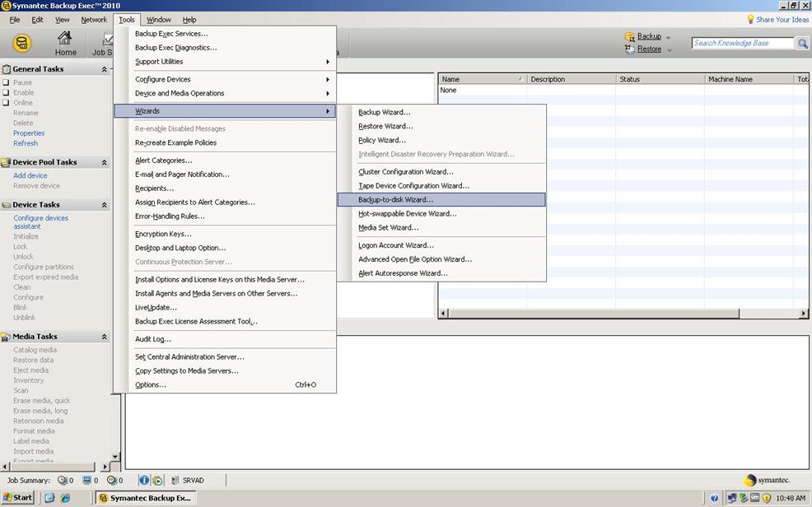Click the Device Tasks header icon
Screen dimensions: 812x507
tap(7, 205)
